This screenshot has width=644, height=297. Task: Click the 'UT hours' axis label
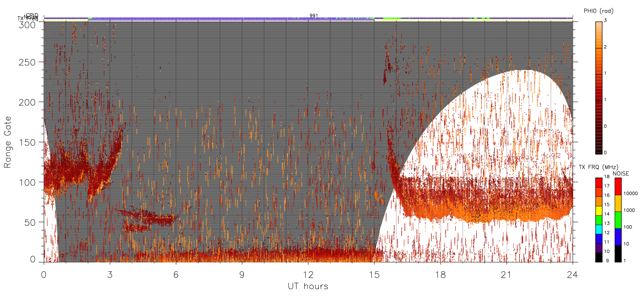pos(308,286)
